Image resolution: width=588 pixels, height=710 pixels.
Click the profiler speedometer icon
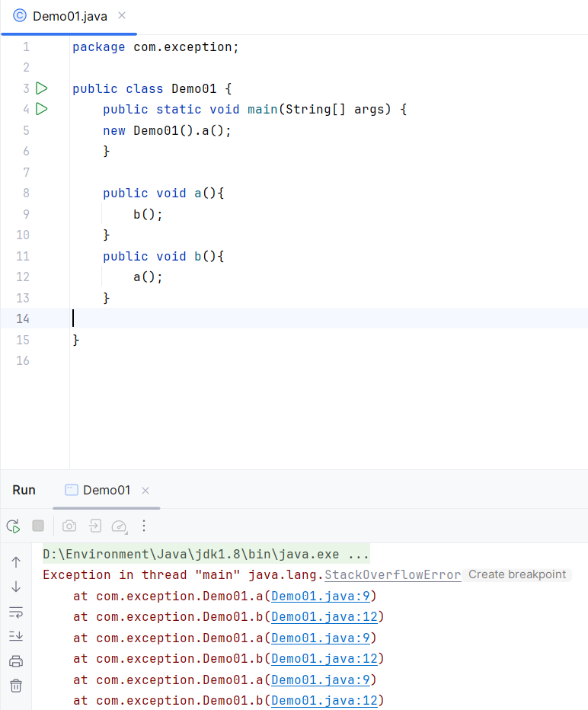pyautogui.click(x=119, y=526)
